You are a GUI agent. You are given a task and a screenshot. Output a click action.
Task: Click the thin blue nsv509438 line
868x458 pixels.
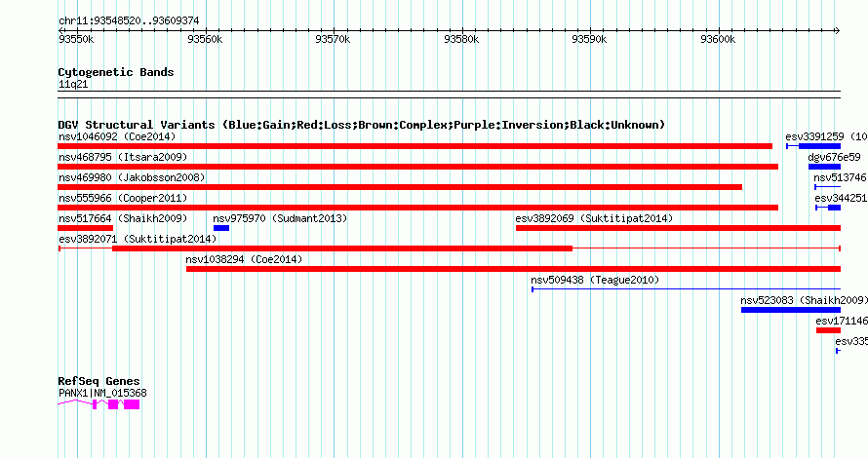687,289
